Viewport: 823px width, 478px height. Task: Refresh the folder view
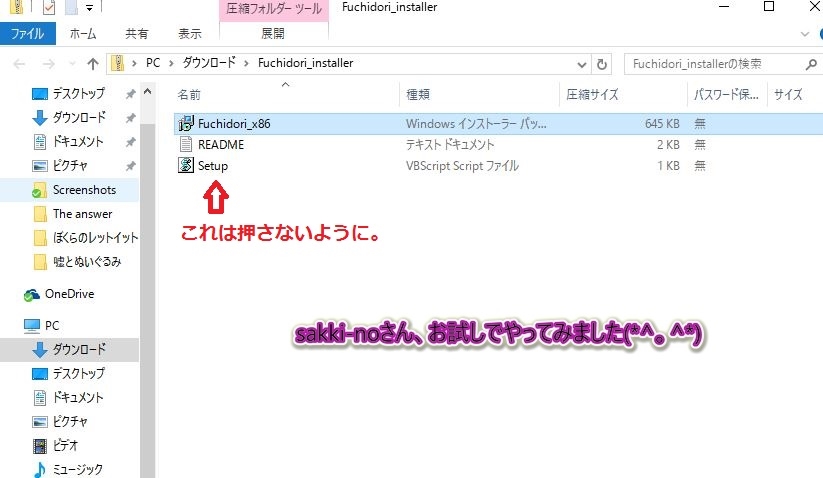coord(602,64)
